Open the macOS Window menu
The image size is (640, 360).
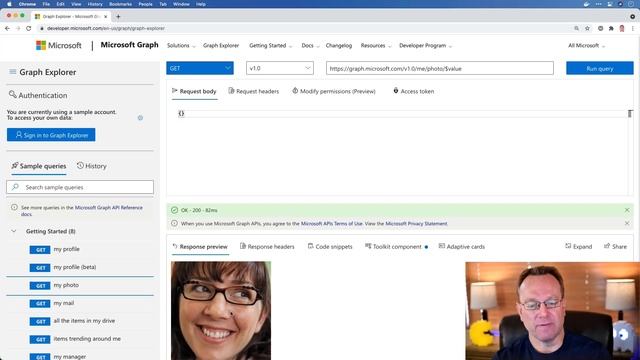(x=181, y=4)
